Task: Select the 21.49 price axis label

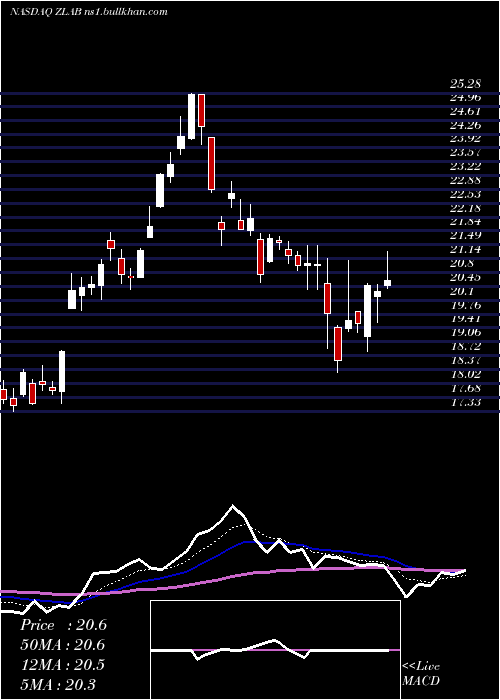Action: (464, 236)
